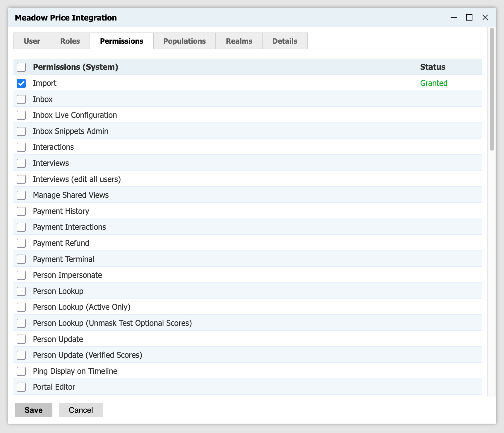Enable the Payment Refund checkbox
The width and height of the screenshot is (504, 433).
(x=21, y=243)
